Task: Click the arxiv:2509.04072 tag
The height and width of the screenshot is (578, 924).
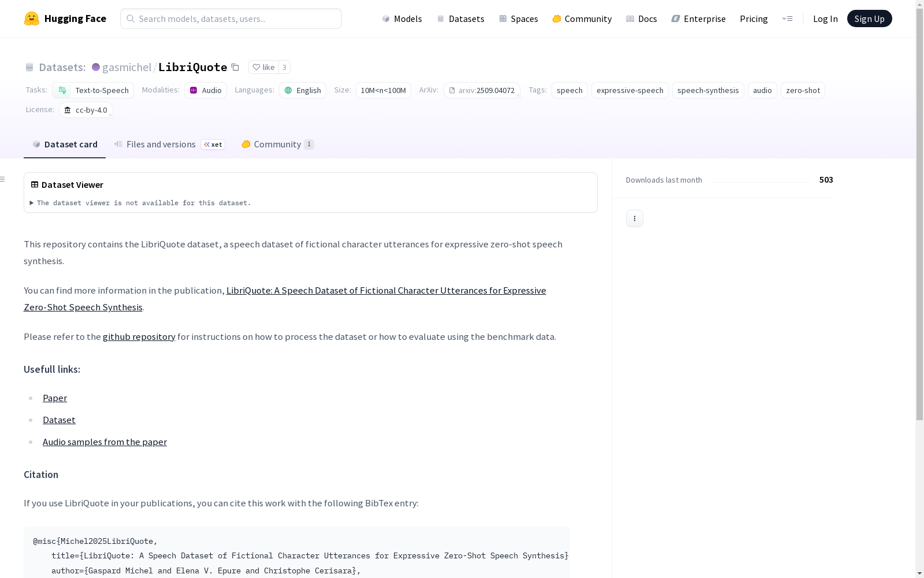Action: pyautogui.click(x=482, y=90)
